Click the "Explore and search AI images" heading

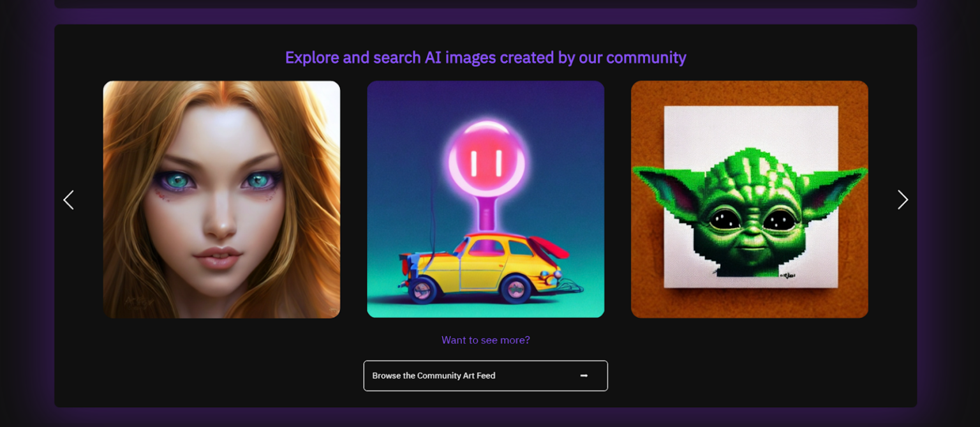coord(486,57)
